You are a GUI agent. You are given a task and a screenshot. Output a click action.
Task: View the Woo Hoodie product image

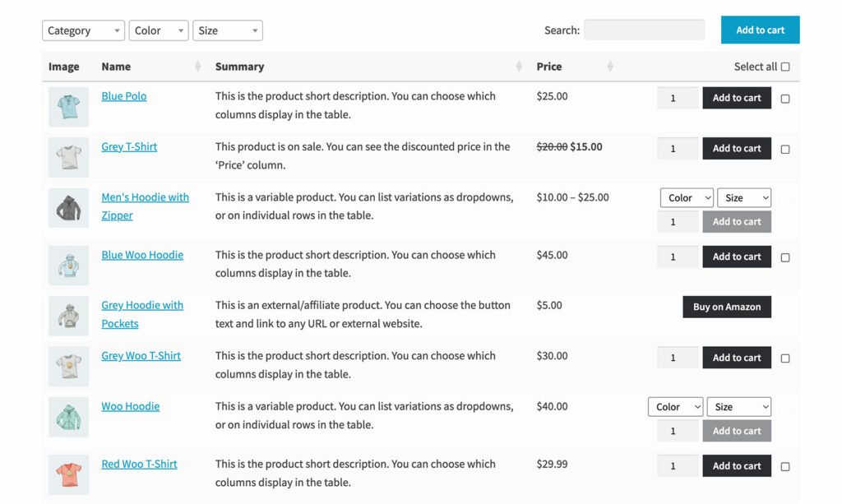pos(68,417)
